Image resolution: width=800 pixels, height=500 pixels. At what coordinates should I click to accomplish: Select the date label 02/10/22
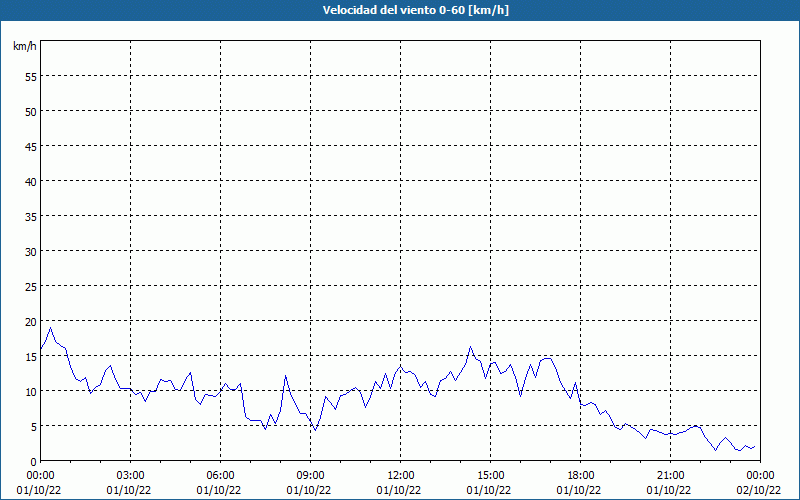[759, 490]
